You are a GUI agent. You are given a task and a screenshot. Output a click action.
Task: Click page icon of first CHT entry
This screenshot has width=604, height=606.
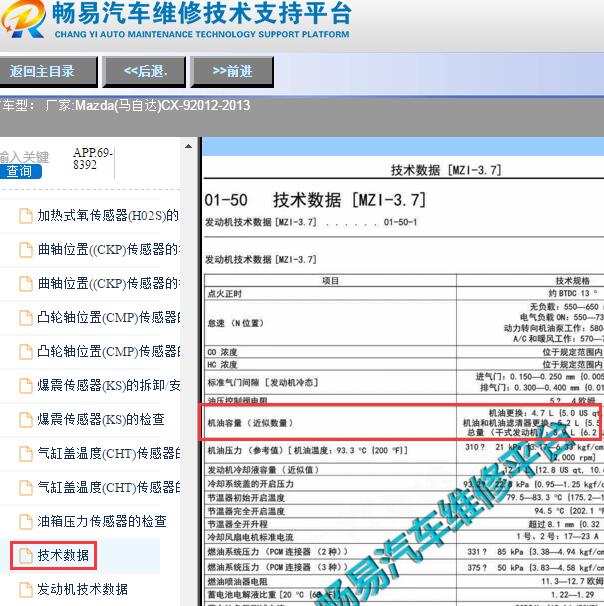[26, 454]
